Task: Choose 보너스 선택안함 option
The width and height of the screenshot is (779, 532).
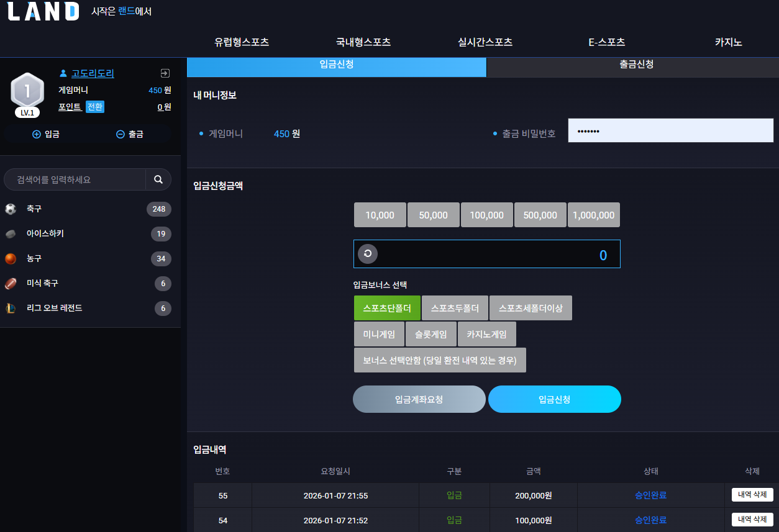Action: point(440,360)
